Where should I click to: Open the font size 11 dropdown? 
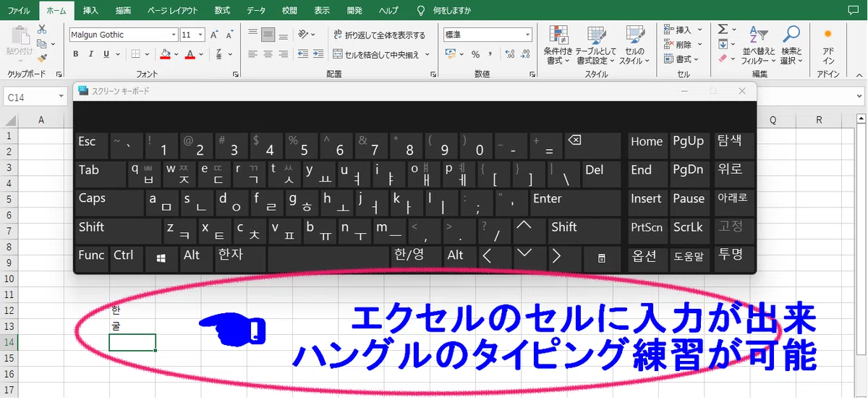pyautogui.click(x=201, y=35)
